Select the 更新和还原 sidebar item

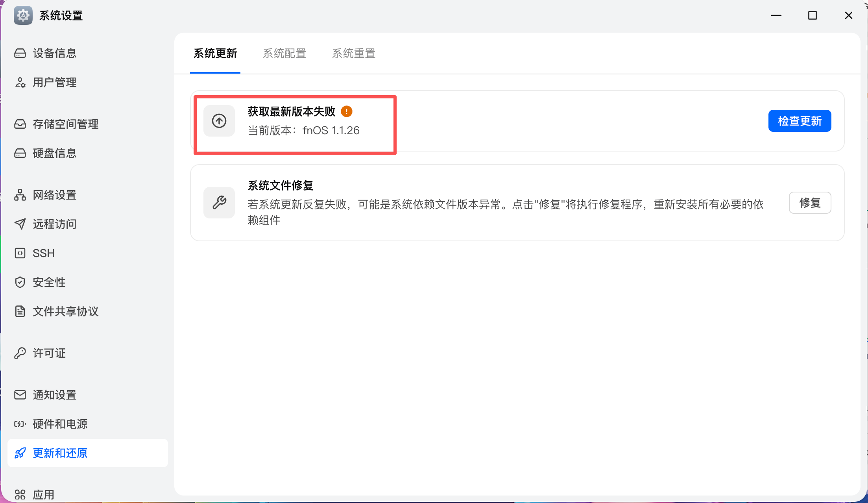(x=88, y=453)
